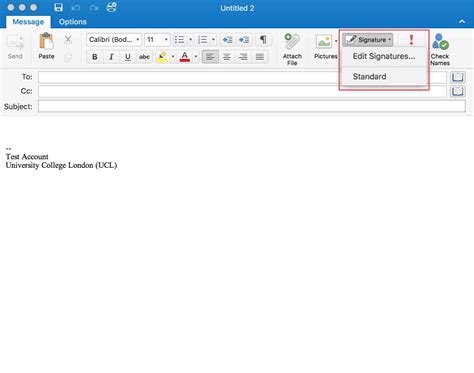Insert a numbered list
This screenshot has width=474, height=373.
point(203,40)
